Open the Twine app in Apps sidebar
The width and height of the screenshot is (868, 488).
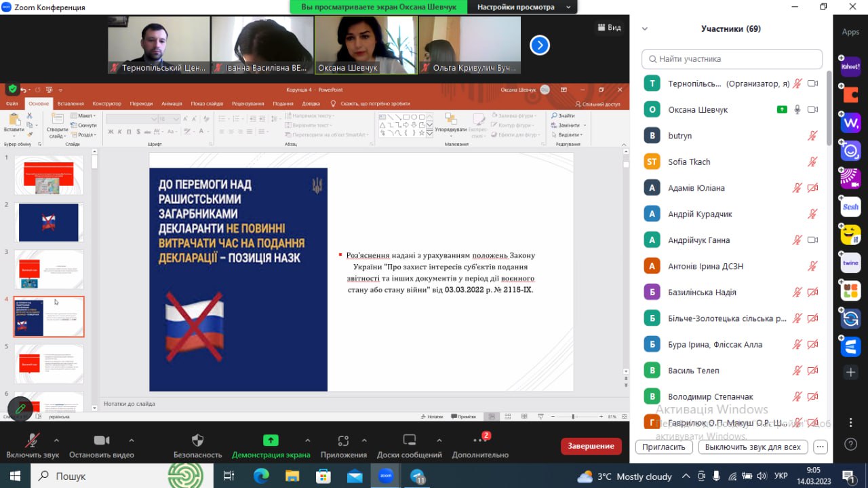[x=850, y=263]
